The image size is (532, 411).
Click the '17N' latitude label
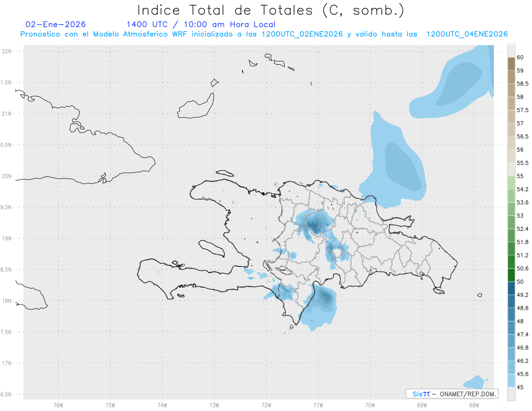[x=7, y=363]
